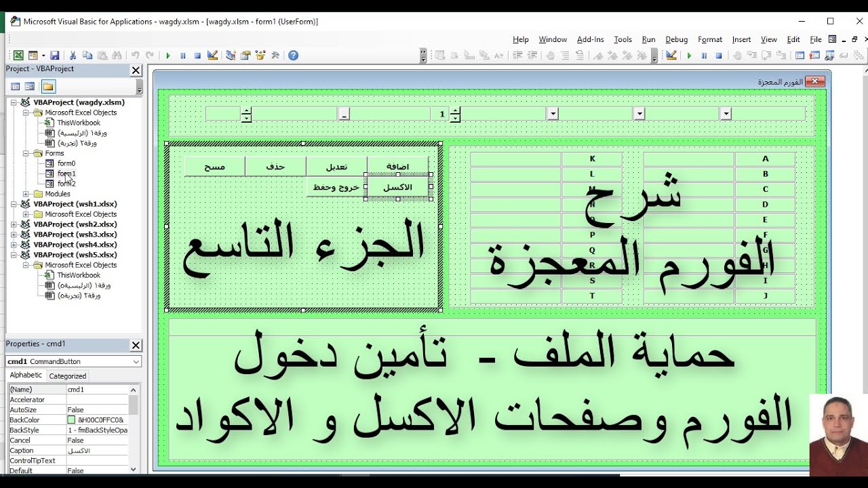Viewport: 868px width, 488px height.
Task: Click the Break pause icon in standard toolbar
Action: (x=183, y=56)
